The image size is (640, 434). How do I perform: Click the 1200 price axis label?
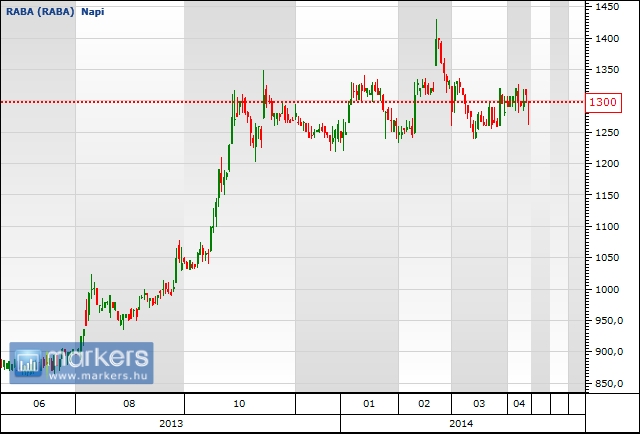point(606,164)
